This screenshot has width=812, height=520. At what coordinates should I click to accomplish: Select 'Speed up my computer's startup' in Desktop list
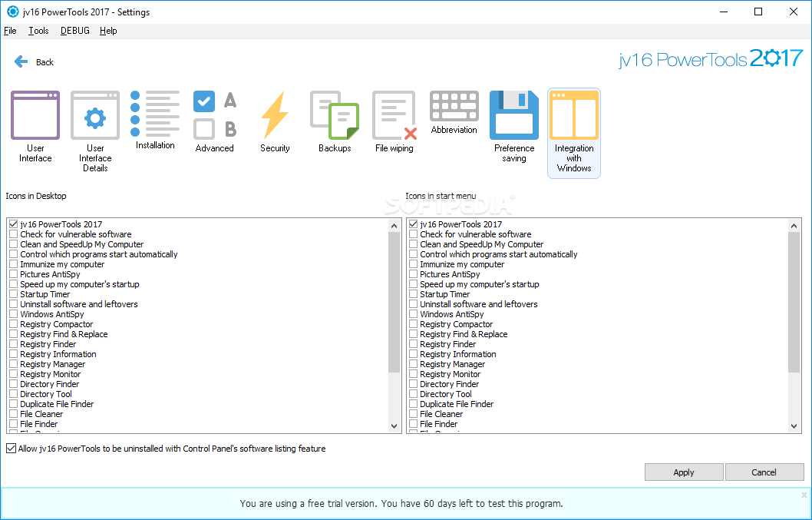pos(80,284)
